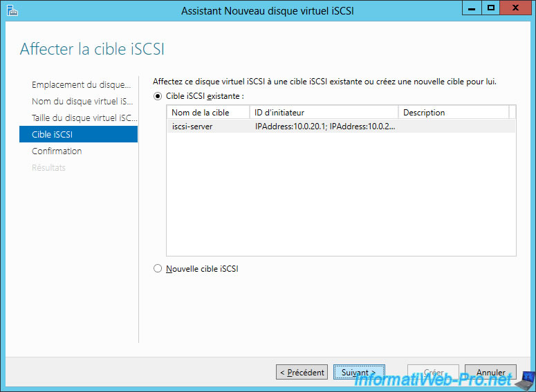Click the Suivant button
Viewport: 536px width, 392px height.
pyautogui.click(x=359, y=372)
